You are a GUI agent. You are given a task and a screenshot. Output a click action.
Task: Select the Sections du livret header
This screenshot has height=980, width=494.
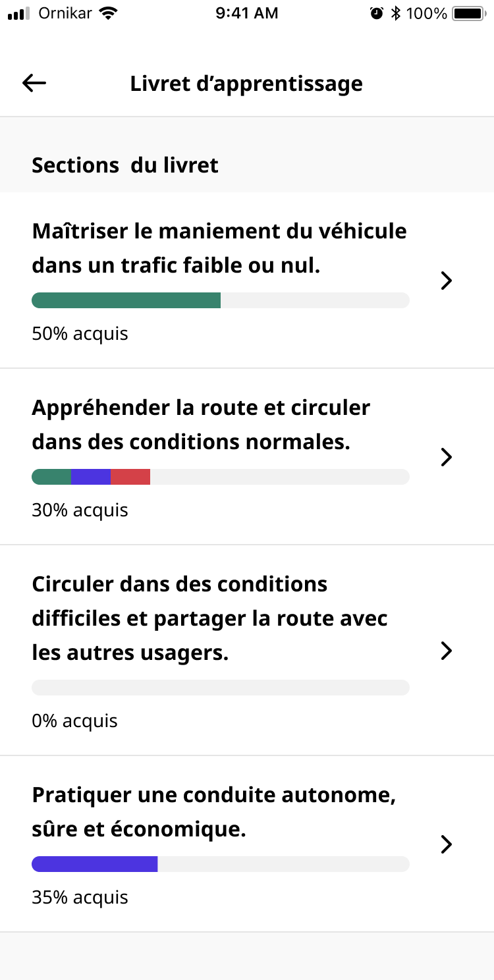[124, 165]
